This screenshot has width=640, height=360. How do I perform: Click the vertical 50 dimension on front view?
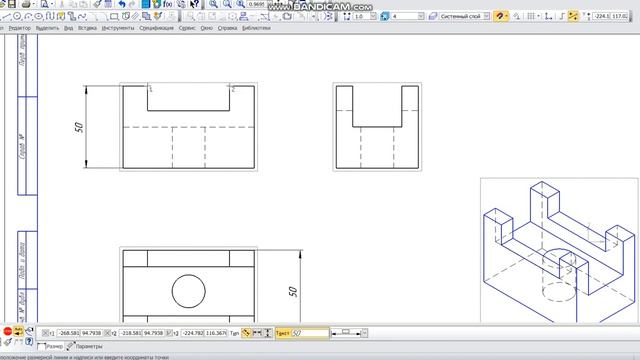[x=79, y=127]
